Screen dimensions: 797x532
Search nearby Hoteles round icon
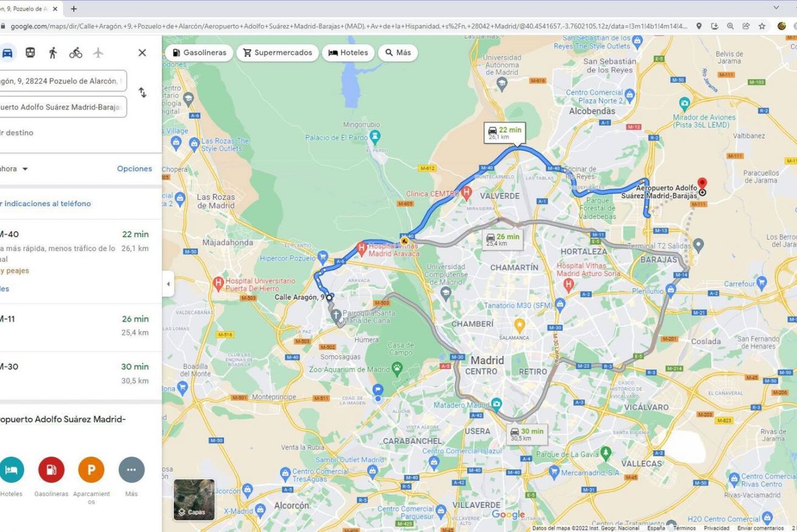click(x=12, y=470)
